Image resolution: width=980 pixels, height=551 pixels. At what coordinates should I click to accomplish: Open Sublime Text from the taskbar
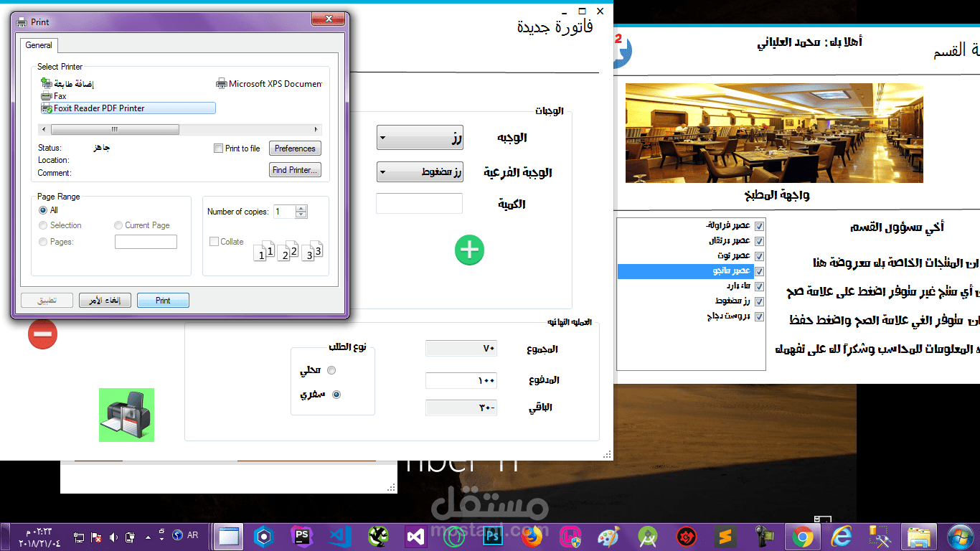(726, 536)
